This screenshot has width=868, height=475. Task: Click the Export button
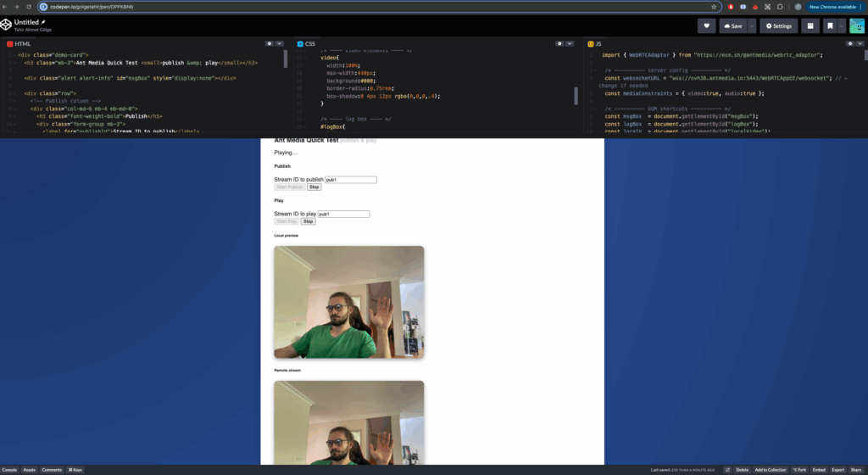tap(838, 470)
